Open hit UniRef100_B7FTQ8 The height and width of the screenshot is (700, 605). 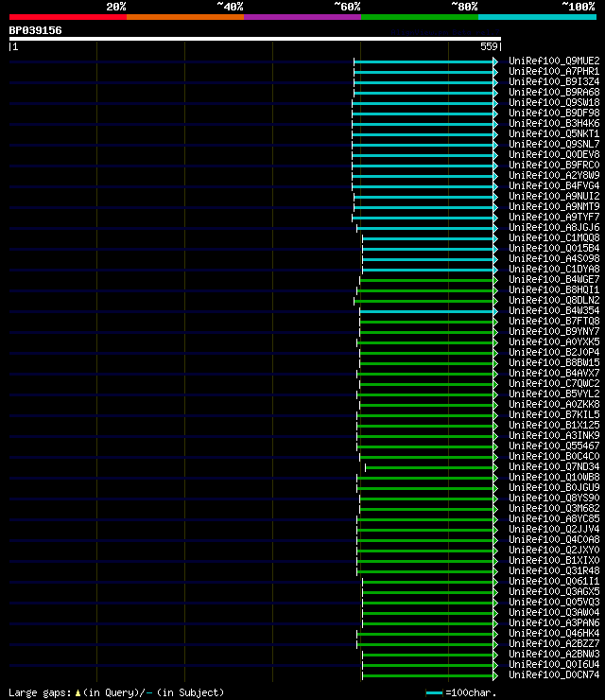[554, 321]
